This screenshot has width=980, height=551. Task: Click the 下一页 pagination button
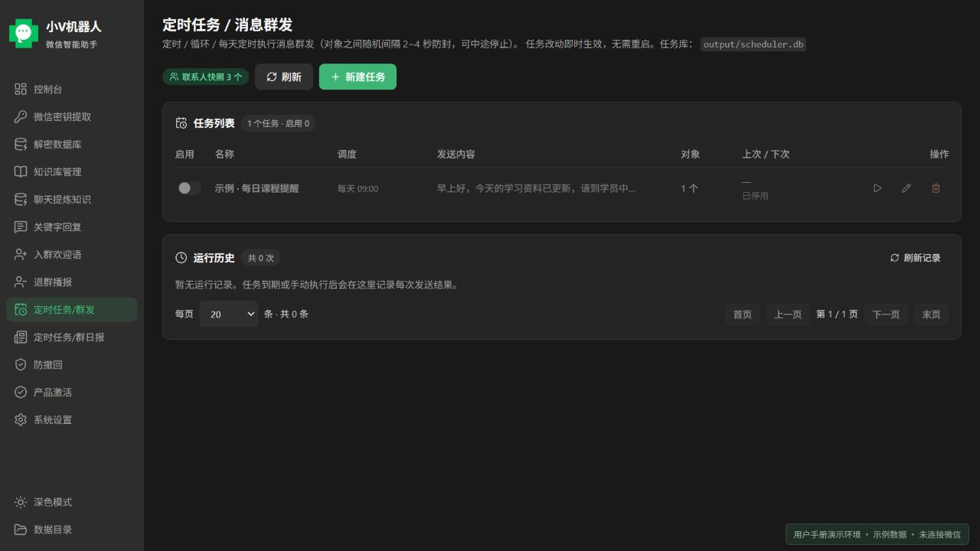[x=886, y=315]
